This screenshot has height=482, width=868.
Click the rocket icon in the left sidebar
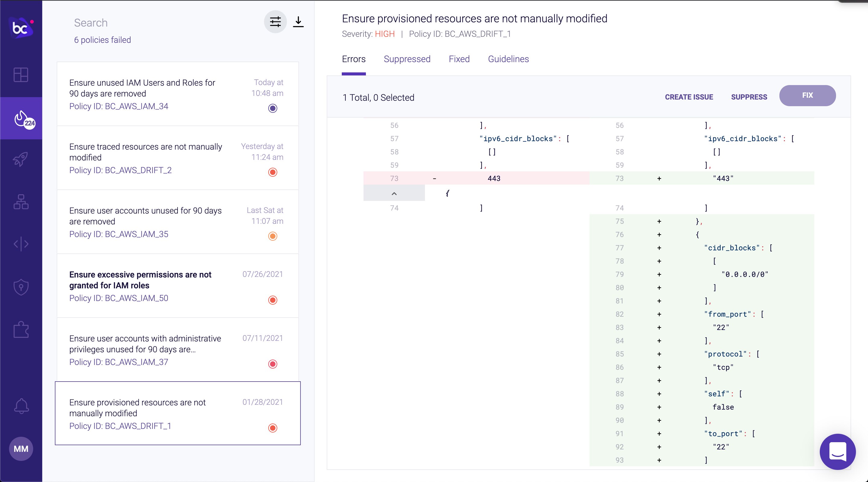pyautogui.click(x=21, y=159)
